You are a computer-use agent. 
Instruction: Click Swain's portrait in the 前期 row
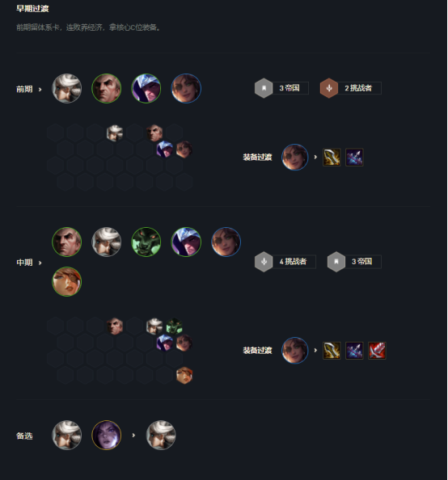(106, 88)
